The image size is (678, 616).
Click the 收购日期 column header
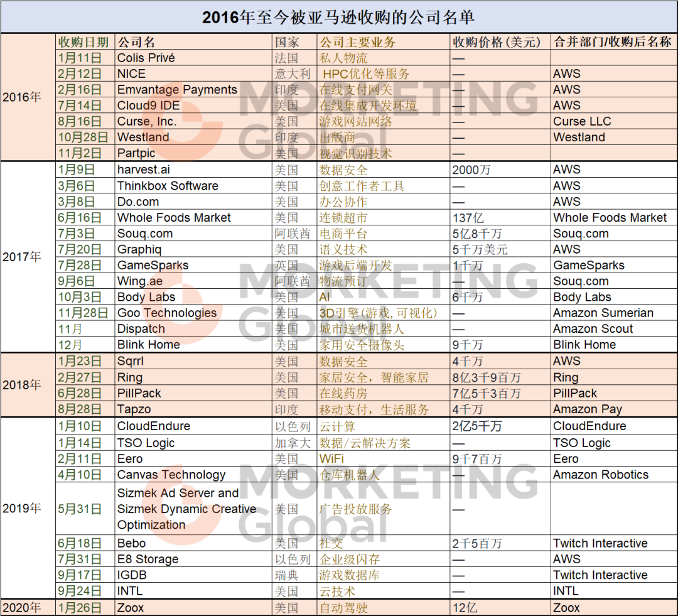85,42
